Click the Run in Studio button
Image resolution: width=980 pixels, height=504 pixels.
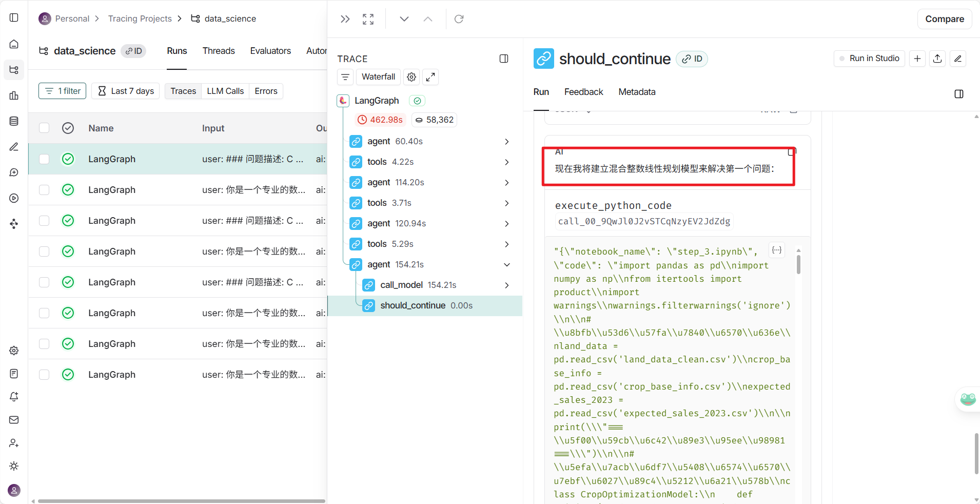coord(869,59)
